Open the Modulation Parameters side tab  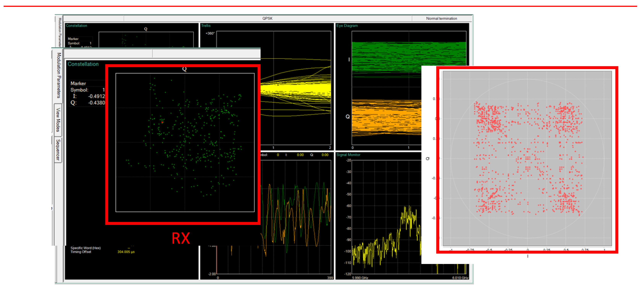[58, 75]
